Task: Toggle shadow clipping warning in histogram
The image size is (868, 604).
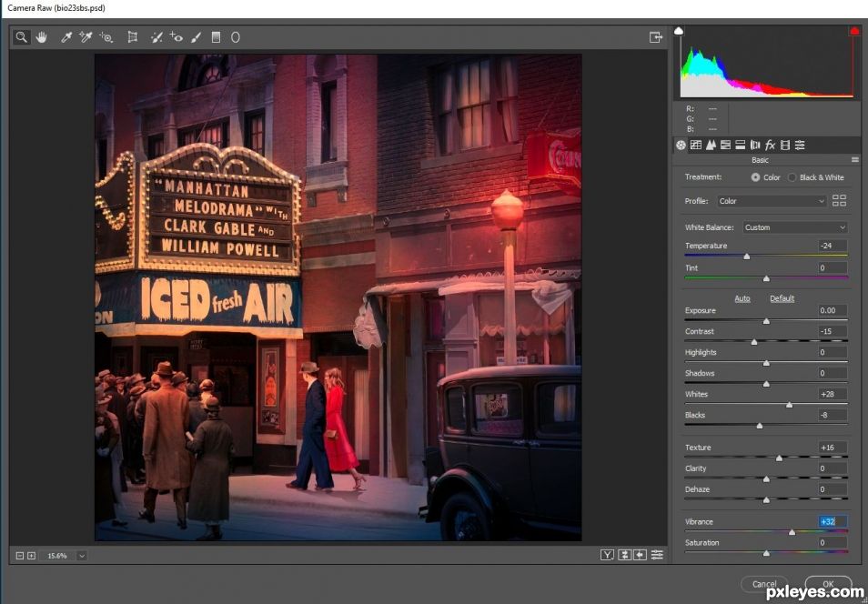Action: click(x=679, y=31)
